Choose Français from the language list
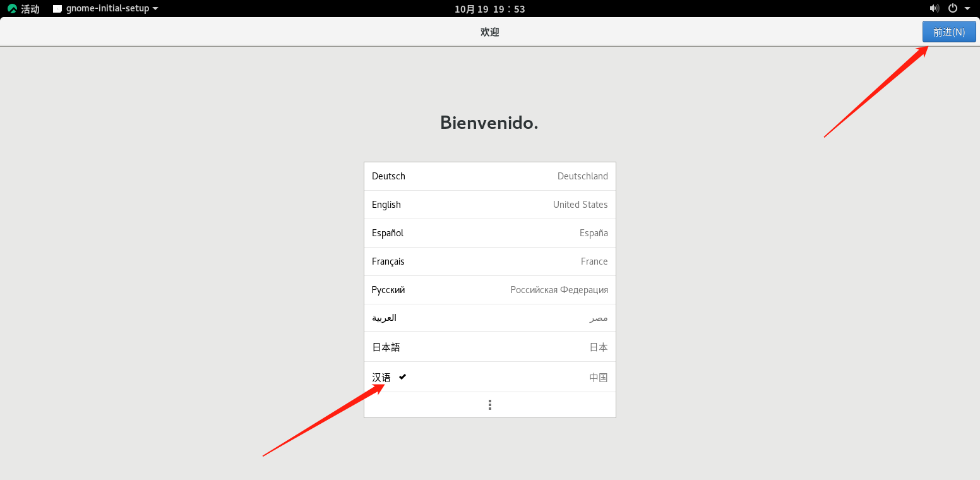This screenshot has height=480, width=980. [490, 261]
